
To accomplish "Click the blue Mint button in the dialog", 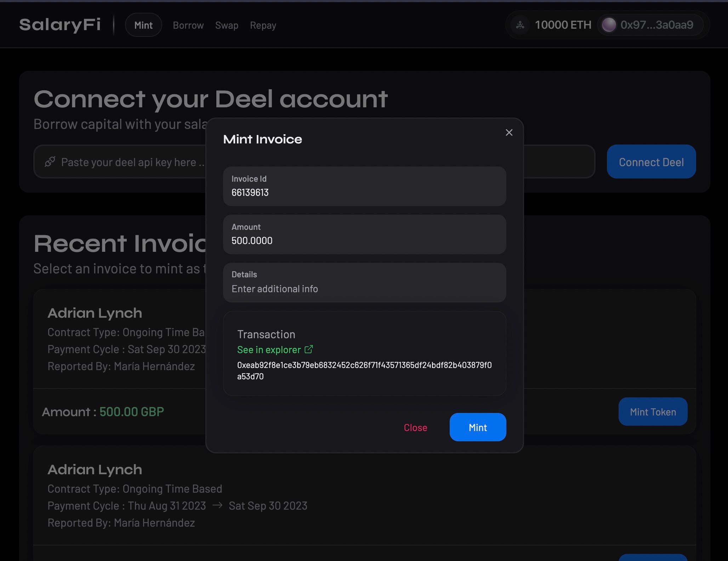I will click(x=478, y=427).
